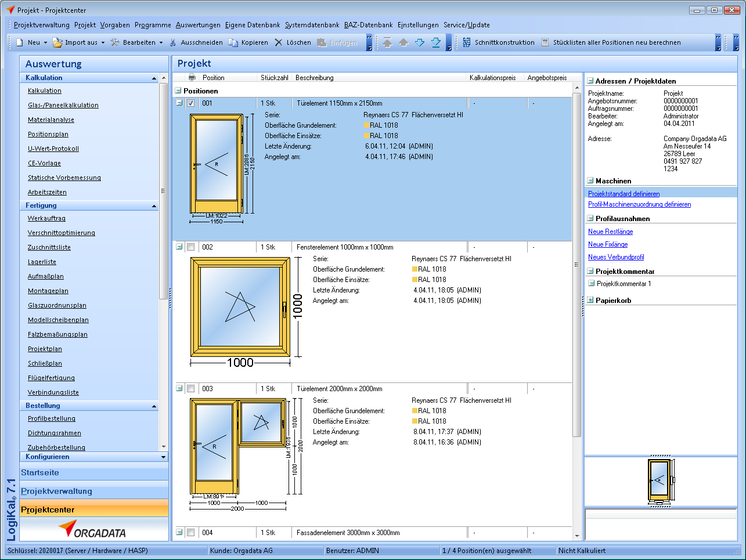Open Verschnittoptimierung link
The height and width of the screenshot is (560, 746).
[x=62, y=233]
